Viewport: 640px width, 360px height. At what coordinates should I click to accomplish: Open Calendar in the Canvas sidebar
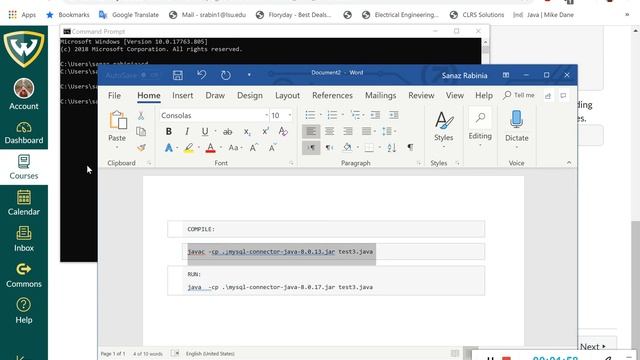[24, 203]
